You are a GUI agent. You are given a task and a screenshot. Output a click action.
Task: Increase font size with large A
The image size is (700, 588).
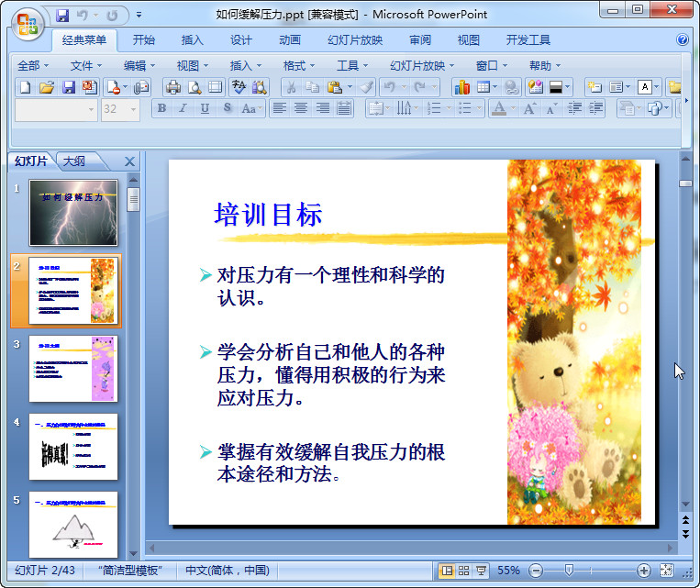529,108
